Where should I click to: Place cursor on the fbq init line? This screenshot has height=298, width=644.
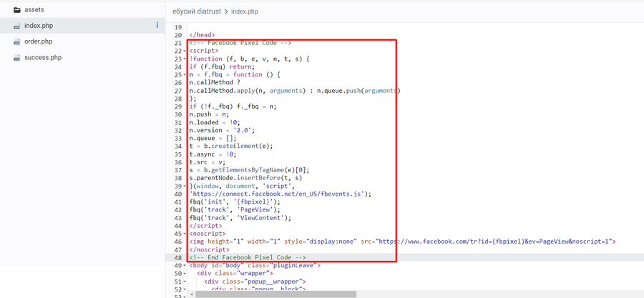click(235, 202)
